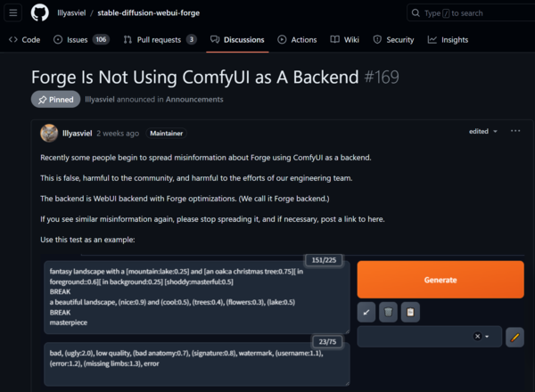Click lllyasviel's avatar image
535x392 pixels.
click(50, 133)
